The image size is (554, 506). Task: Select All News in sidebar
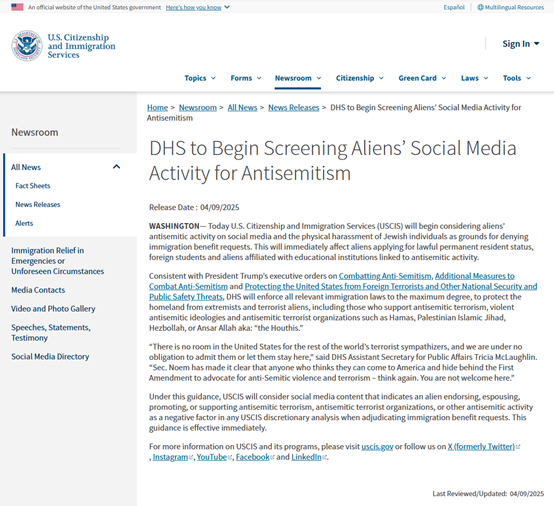point(26,167)
